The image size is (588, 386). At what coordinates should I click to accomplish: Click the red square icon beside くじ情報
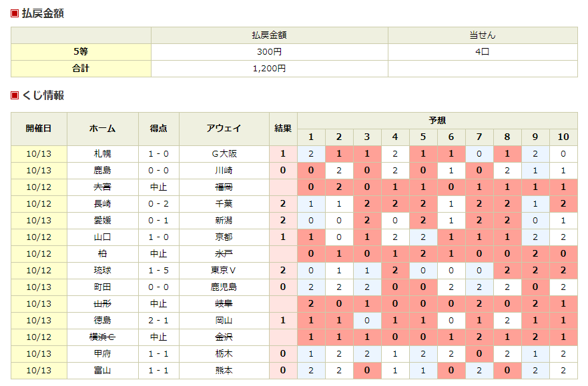(x=15, y=95)
